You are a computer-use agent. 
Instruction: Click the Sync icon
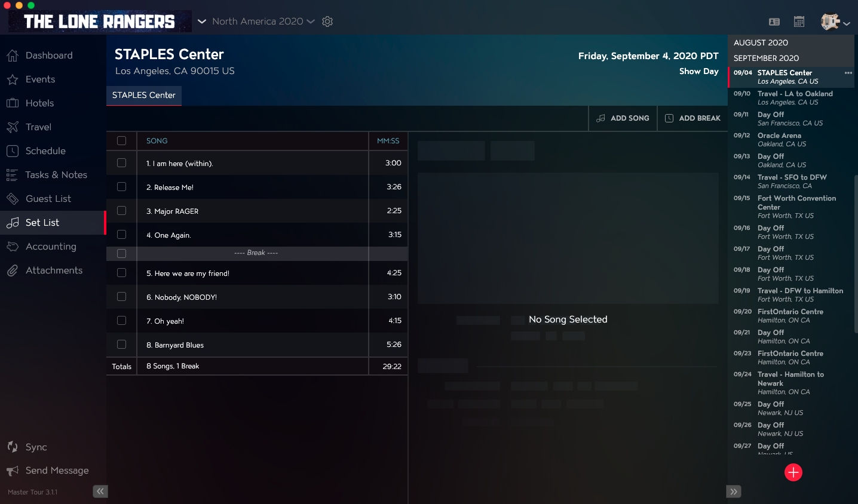point(13,447)
